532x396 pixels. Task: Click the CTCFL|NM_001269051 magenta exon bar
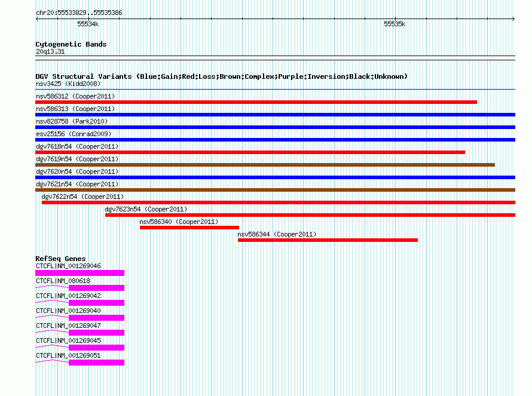click(96, 363)
